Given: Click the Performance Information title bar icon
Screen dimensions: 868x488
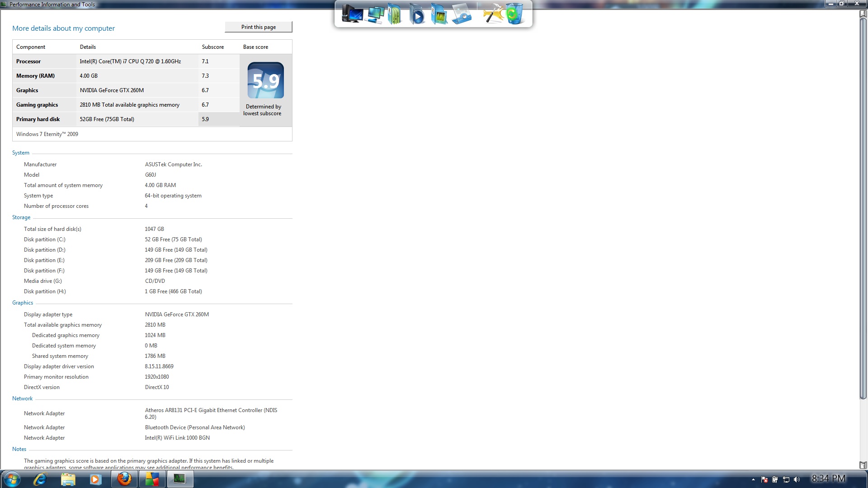Looking at the screenshot, I should [4, 5].
